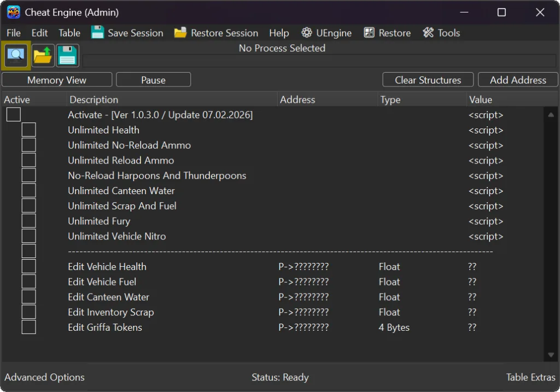Click the scrollbar down arrow in address list

tap(551, 355)
